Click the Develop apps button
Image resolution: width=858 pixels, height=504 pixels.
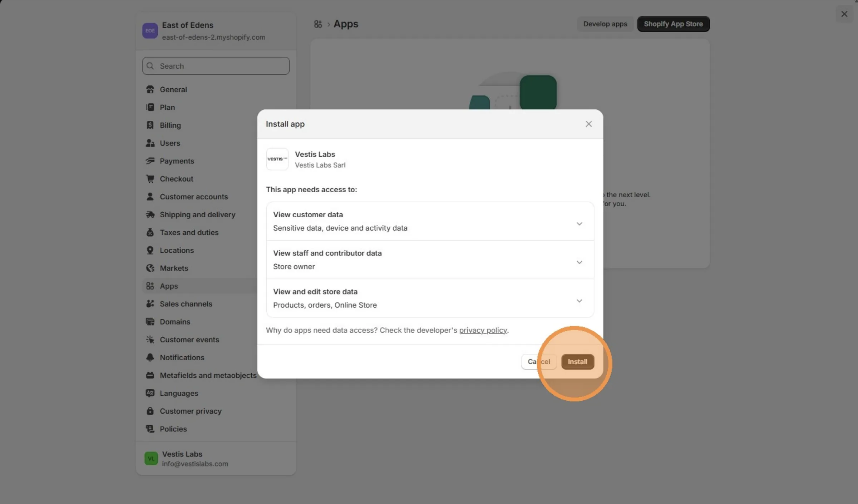[605, 24]
